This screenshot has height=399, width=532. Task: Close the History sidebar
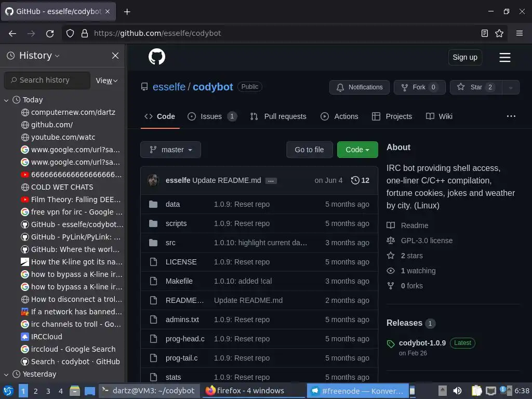[x=115, y=56]
